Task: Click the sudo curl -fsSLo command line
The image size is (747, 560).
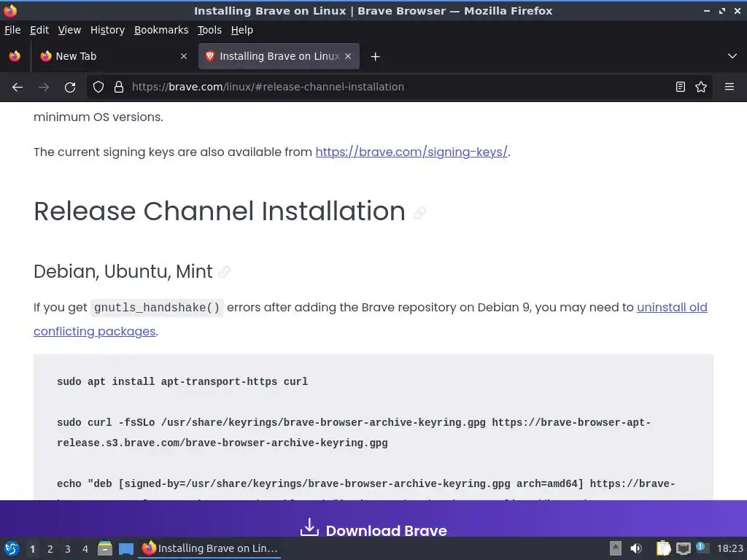Action: 354,432
